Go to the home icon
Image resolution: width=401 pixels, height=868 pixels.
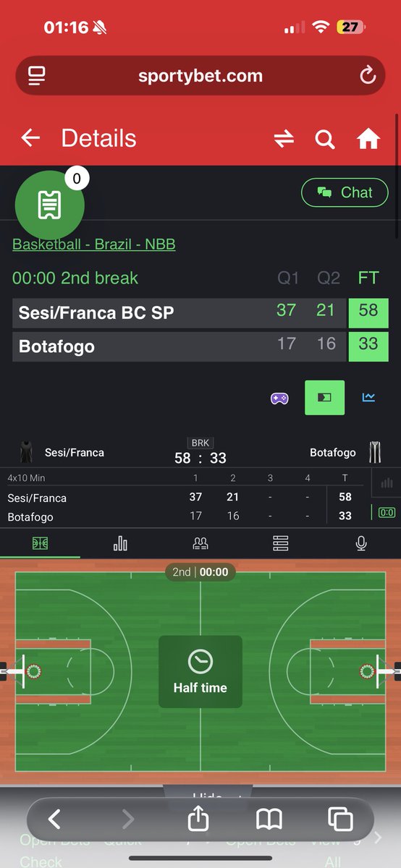(368, 139)
